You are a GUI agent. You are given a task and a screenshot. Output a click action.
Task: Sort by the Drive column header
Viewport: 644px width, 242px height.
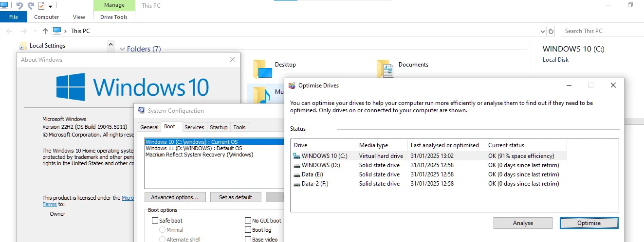click(x=324, y=145)
